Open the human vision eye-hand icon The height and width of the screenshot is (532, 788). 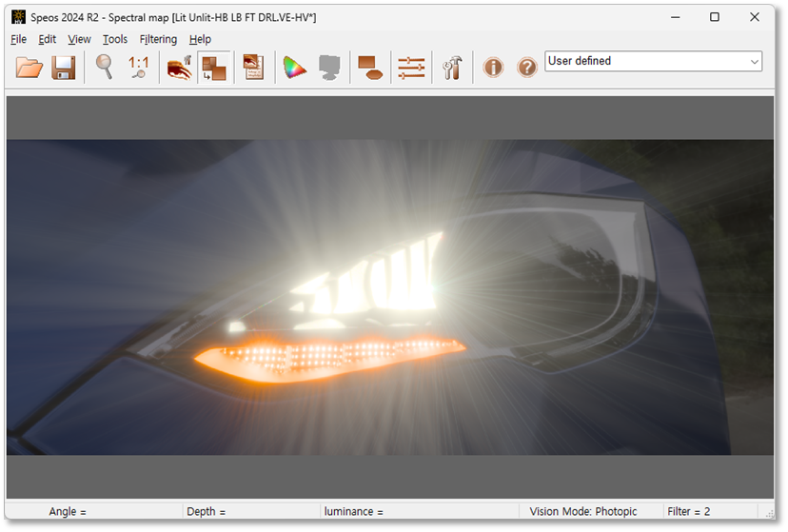pyautogui.click(x=180, y=67)
